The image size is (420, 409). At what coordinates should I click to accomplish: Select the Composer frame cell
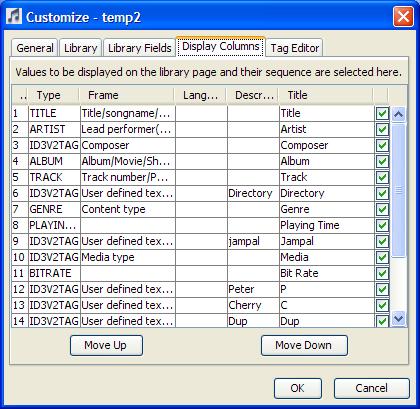click(x=128, y=145)
